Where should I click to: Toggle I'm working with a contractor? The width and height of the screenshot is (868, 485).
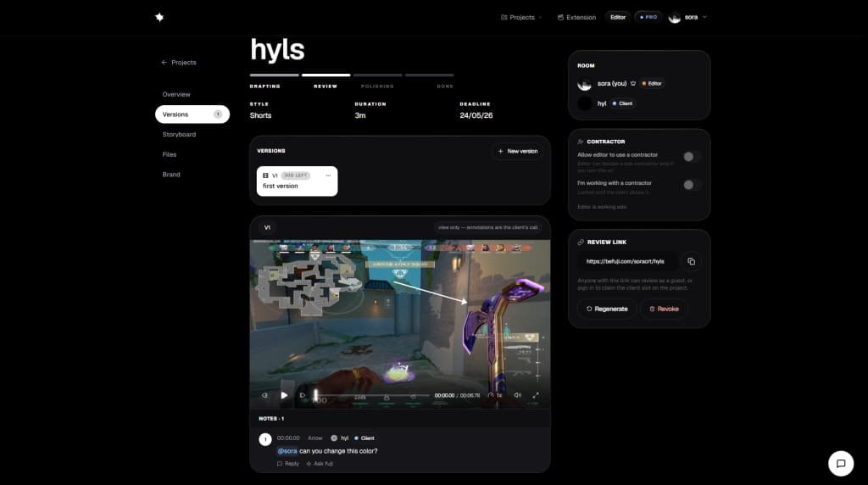692,185
